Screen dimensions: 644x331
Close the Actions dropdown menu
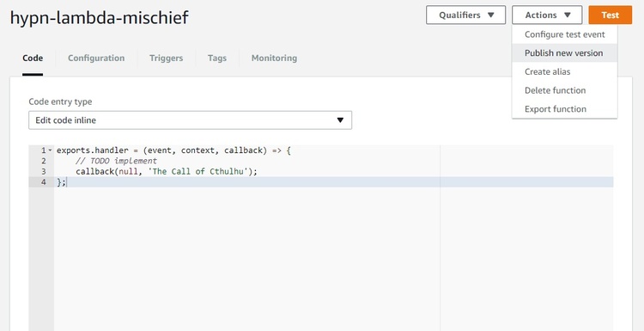pyautogui.click(x=547, y=15)
